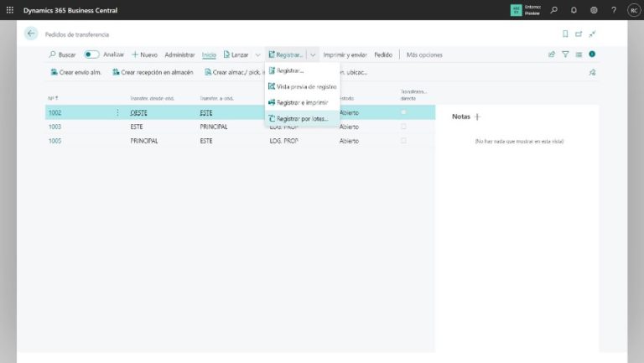Open the notifications bell

574,10
